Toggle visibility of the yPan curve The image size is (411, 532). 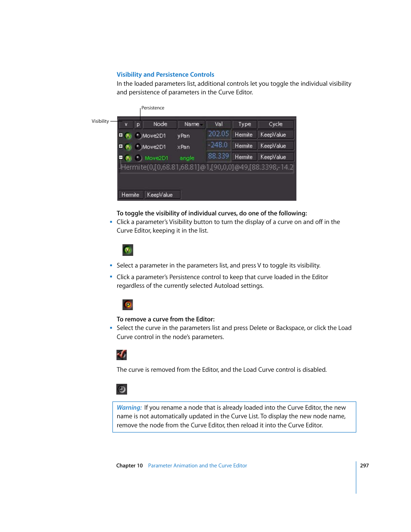[x=128, y=136]
